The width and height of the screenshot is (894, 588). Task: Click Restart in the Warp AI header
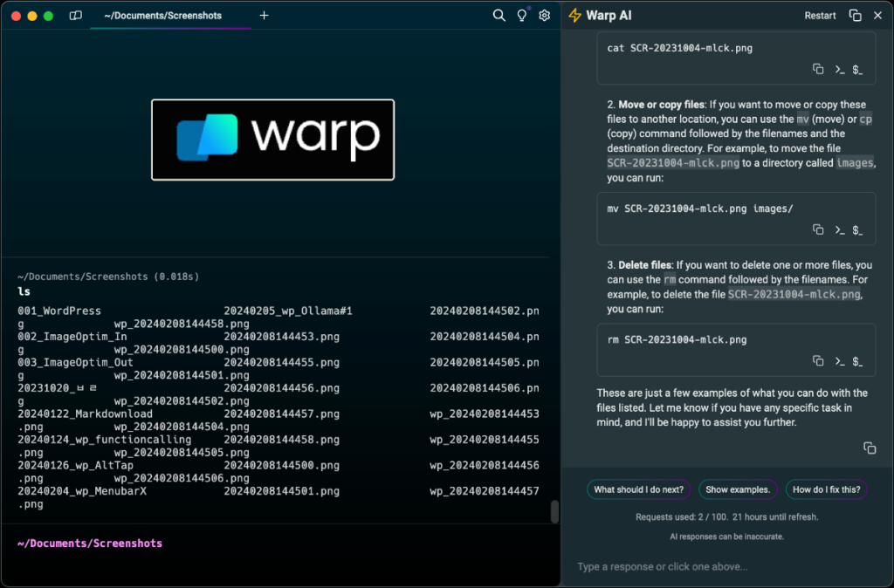coord(820,15)
